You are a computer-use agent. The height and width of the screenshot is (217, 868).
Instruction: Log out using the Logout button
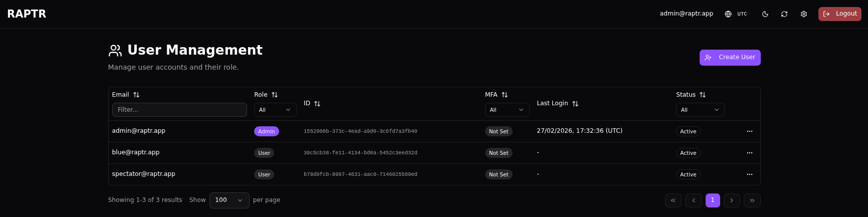(839, 14)
